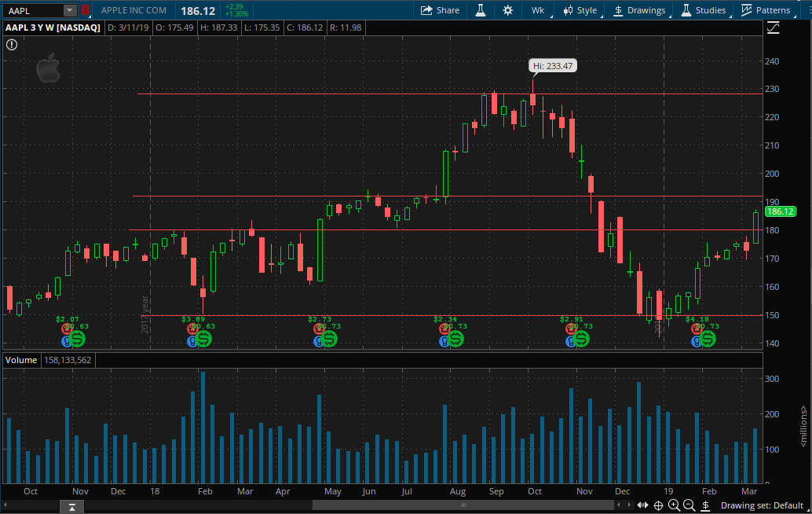
Task: Open the Drawings dropdown menu
Action: pos(639,10)
